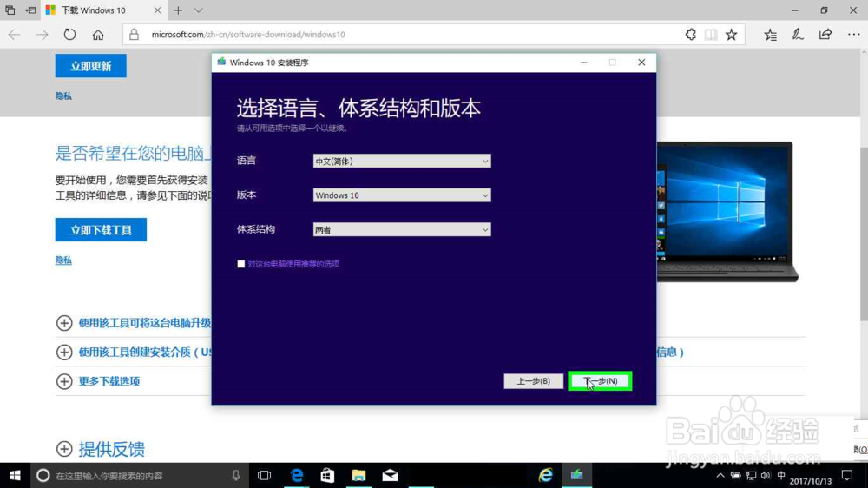Screen dimensions: 868x488
Task: Open Internet Explorer from taskbar
Action: coord(546,475)
